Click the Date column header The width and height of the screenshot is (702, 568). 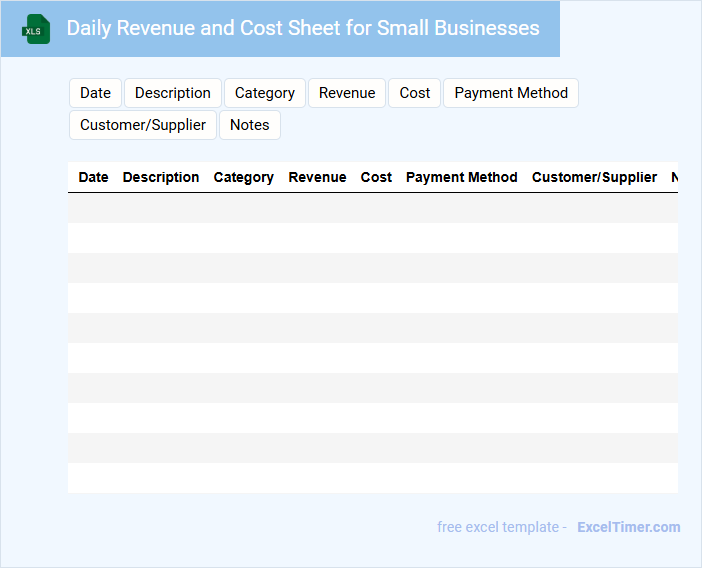[x=93, y=177]
